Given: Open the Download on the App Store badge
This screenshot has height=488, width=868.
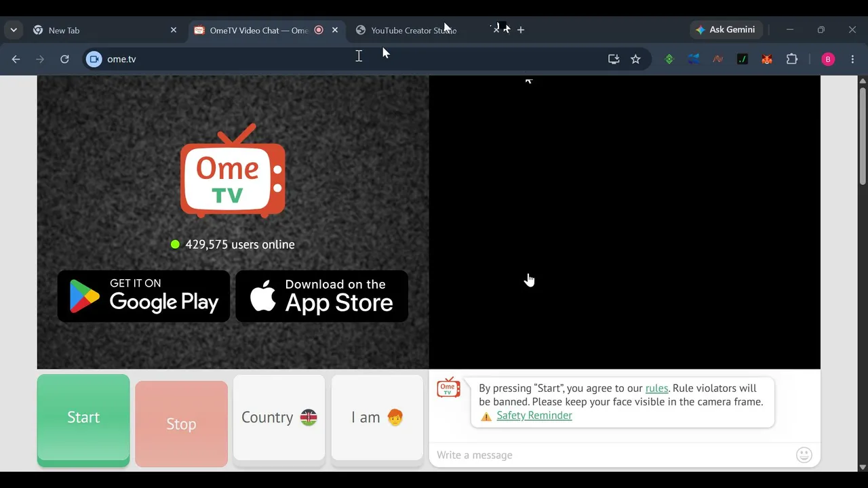Looking at the screenshot, I should pos(322,296).
